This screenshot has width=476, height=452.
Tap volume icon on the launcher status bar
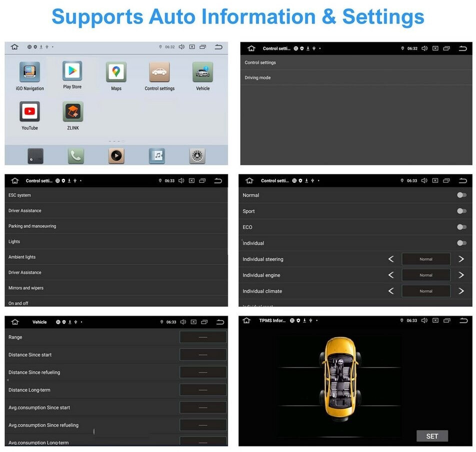pyautogui.click(x=181, y=46)
